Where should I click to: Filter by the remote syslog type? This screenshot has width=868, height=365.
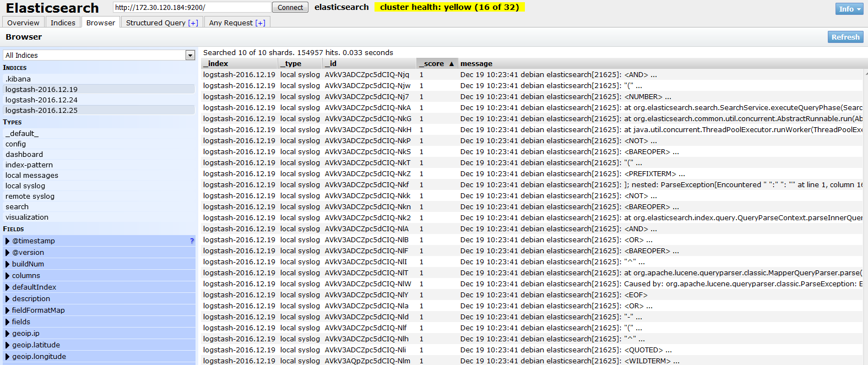[99, 196]
